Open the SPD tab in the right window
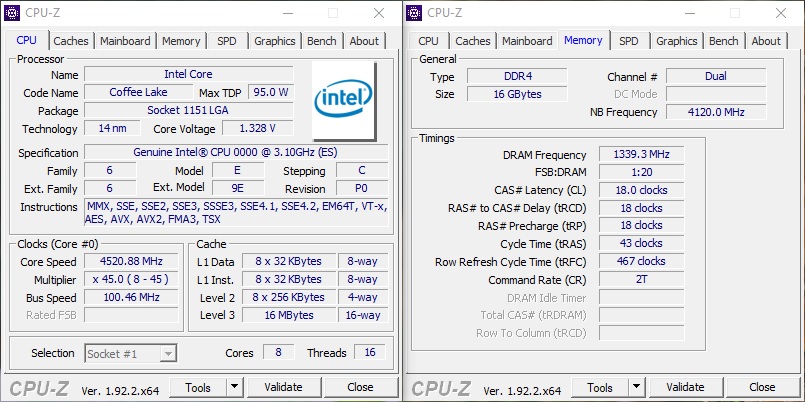 pos(629,41)
